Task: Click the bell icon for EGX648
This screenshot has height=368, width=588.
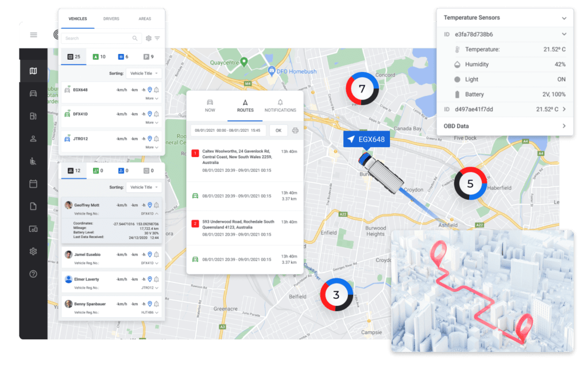Action: 156,90
